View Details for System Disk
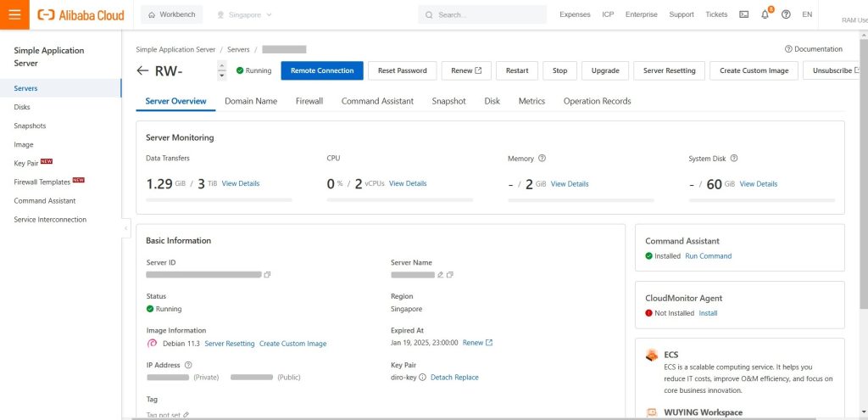868x420 pixels. click(x=759, y=184)
